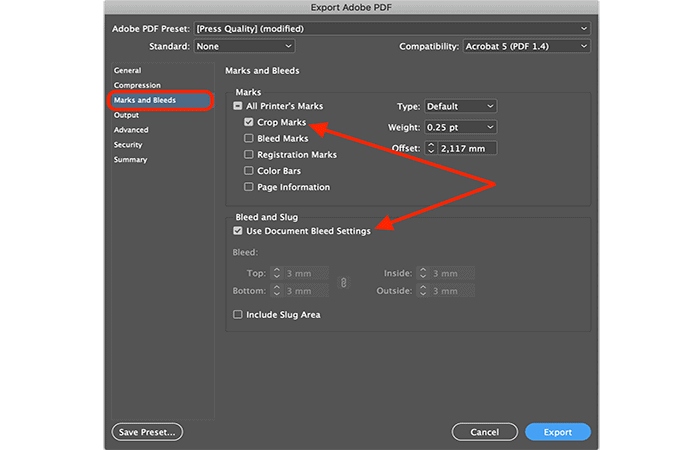Screen dimensions: 700x450
Task: Toggle the bleed chain link icon
Action: click(x=343, y=282)
